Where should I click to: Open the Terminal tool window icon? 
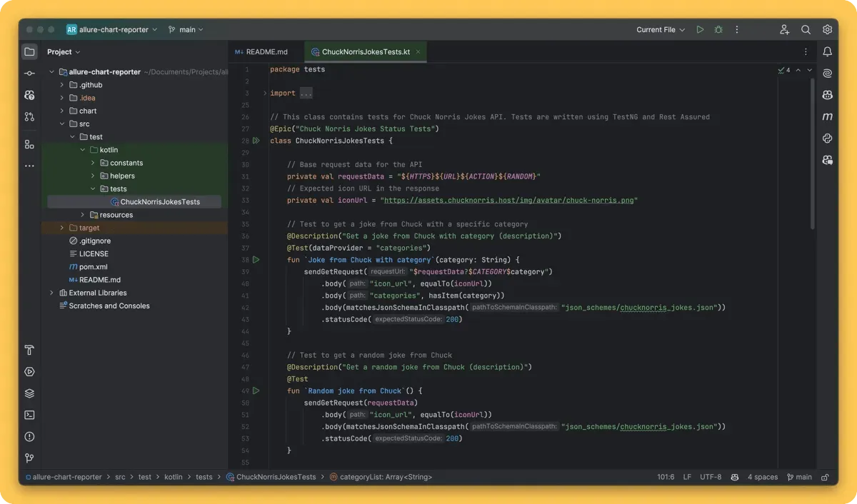point(29,415)
